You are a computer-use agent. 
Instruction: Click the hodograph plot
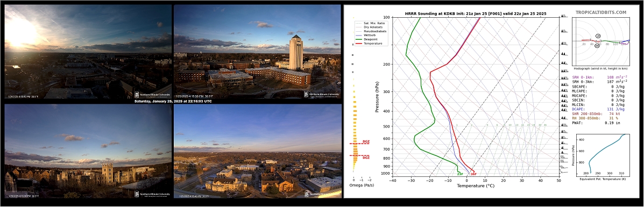pyautogui.click(x=600, y=41)
